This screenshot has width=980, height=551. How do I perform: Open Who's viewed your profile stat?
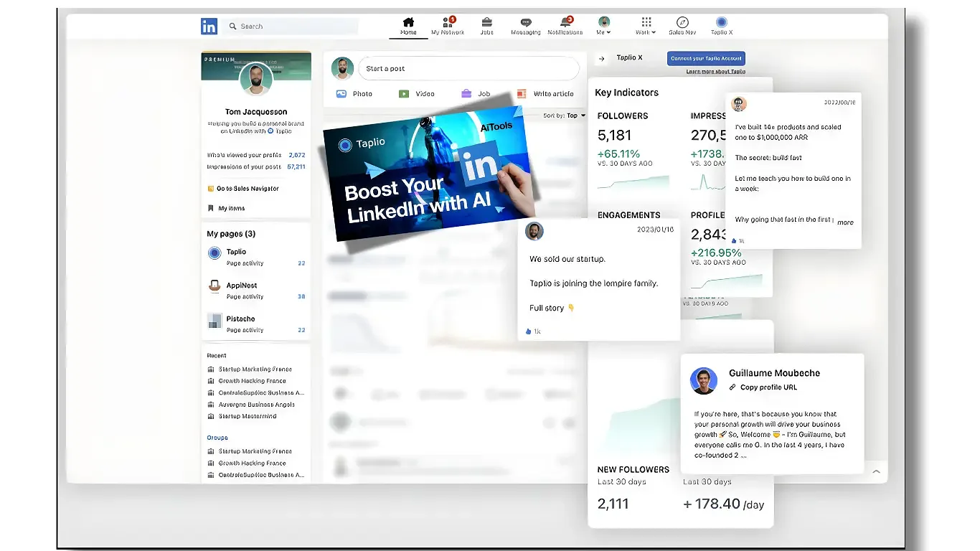(x=256, y=155)
